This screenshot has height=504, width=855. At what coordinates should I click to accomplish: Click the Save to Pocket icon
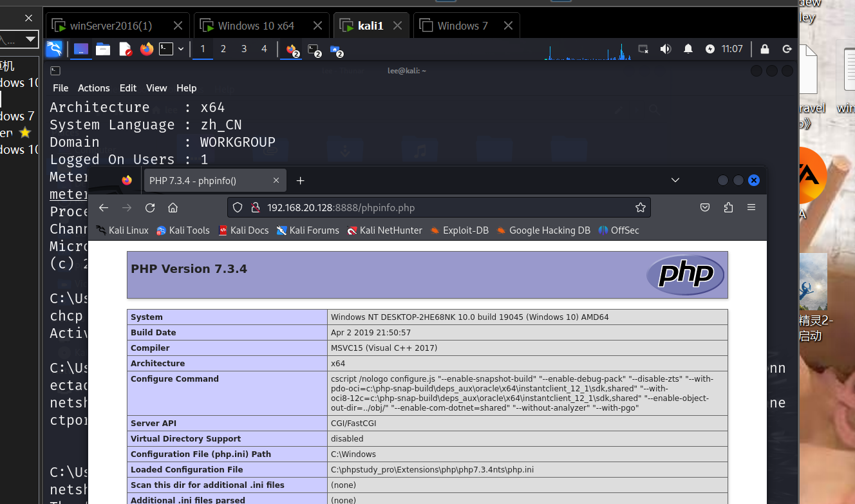pyautogui.click(x=705, y=207)
